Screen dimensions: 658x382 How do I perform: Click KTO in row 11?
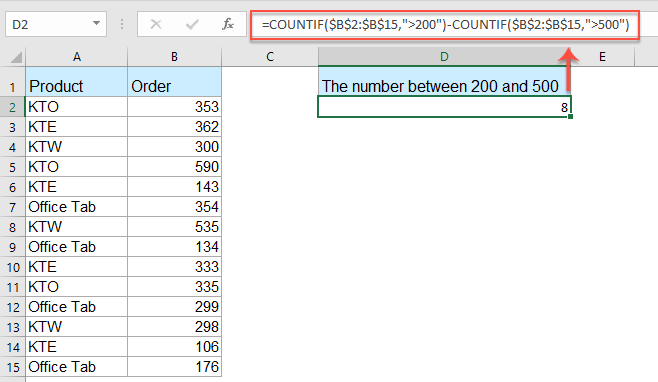(x=76, y=287)
